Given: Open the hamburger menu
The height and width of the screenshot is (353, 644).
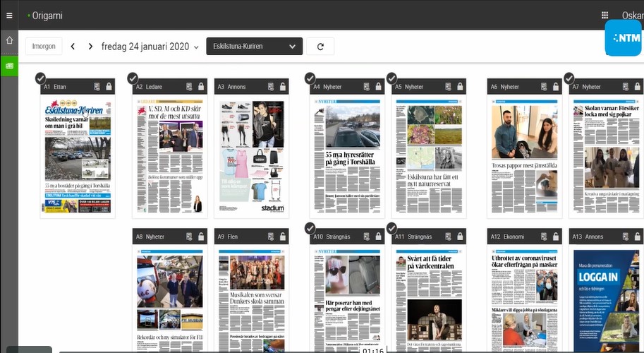Looking at the screenshot, I should point(9,16).
